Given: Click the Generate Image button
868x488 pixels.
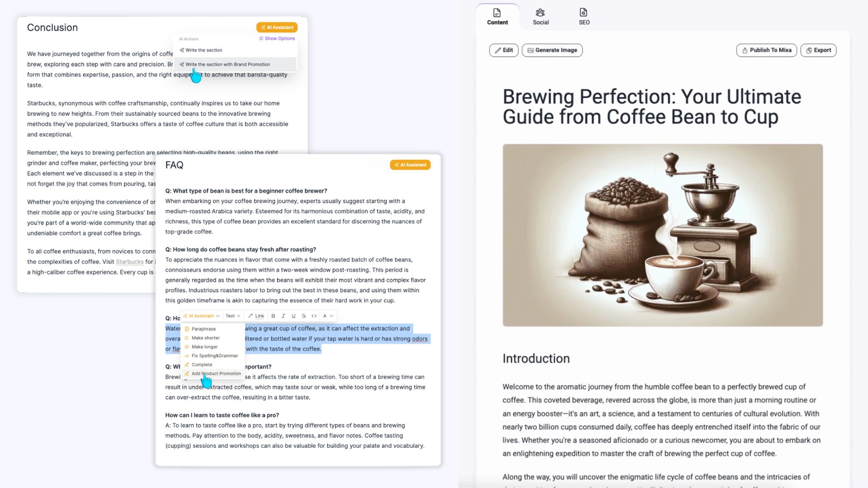Looking at the screenshot, I should pos(552,50).
